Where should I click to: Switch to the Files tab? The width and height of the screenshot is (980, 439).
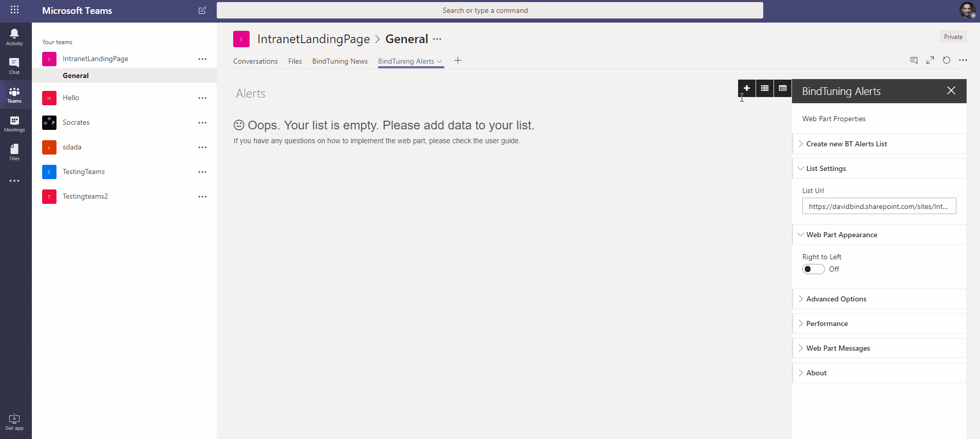295,61
